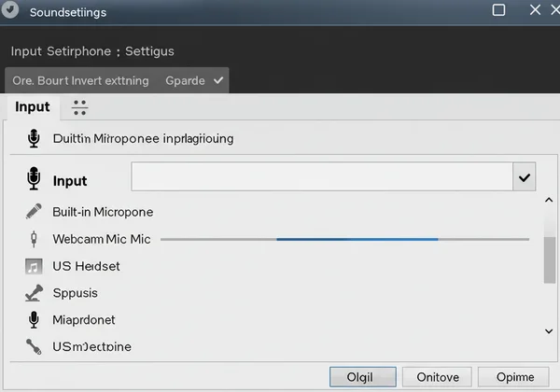Viewport: 560px width, 392px height.
Task: Select Built-in Micropone from the list
Action: [x=103, y=212]
